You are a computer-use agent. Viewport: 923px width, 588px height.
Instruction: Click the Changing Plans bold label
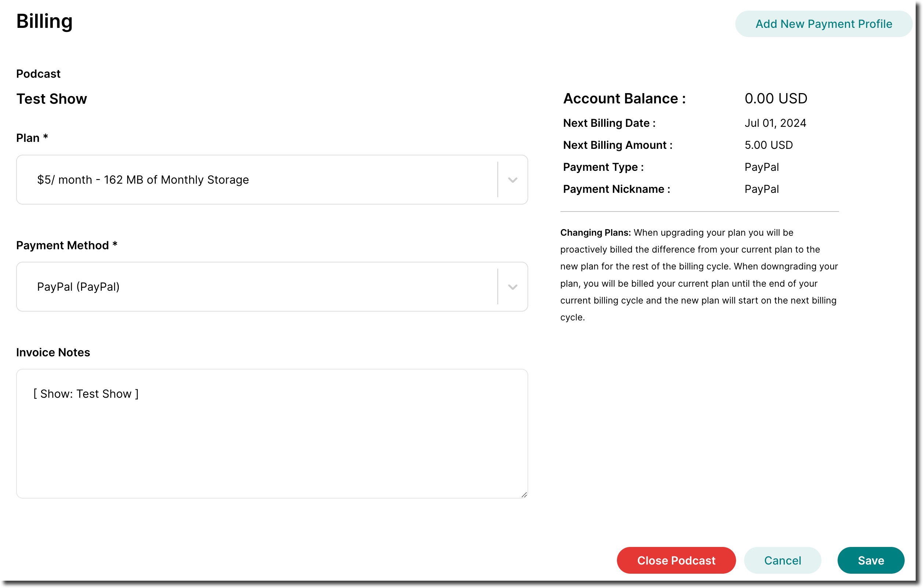595,233
